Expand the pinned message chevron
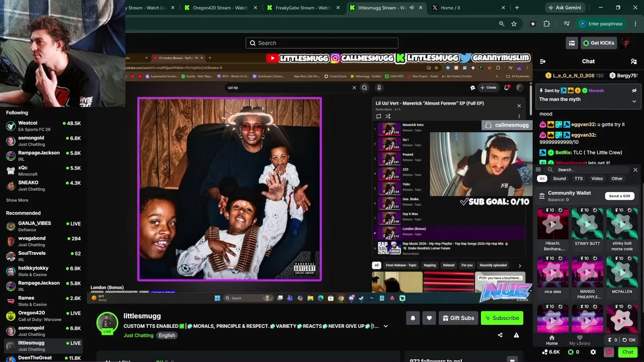 point(634,101)
